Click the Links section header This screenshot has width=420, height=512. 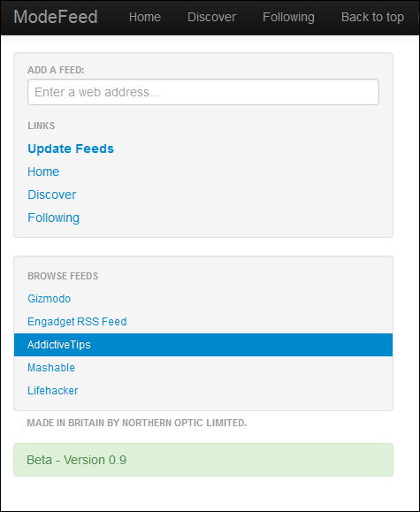(42, 126)
